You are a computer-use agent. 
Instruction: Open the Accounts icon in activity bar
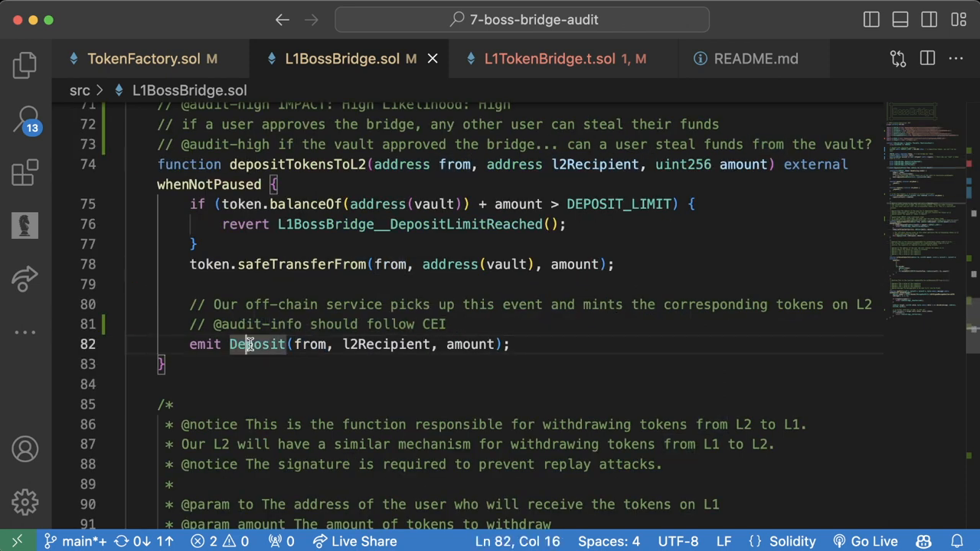click(x=24, y=449)
